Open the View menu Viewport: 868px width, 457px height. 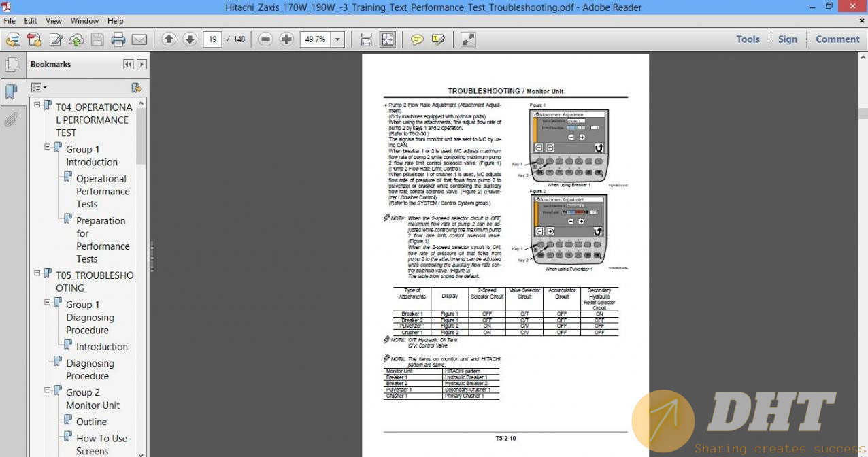54,21
